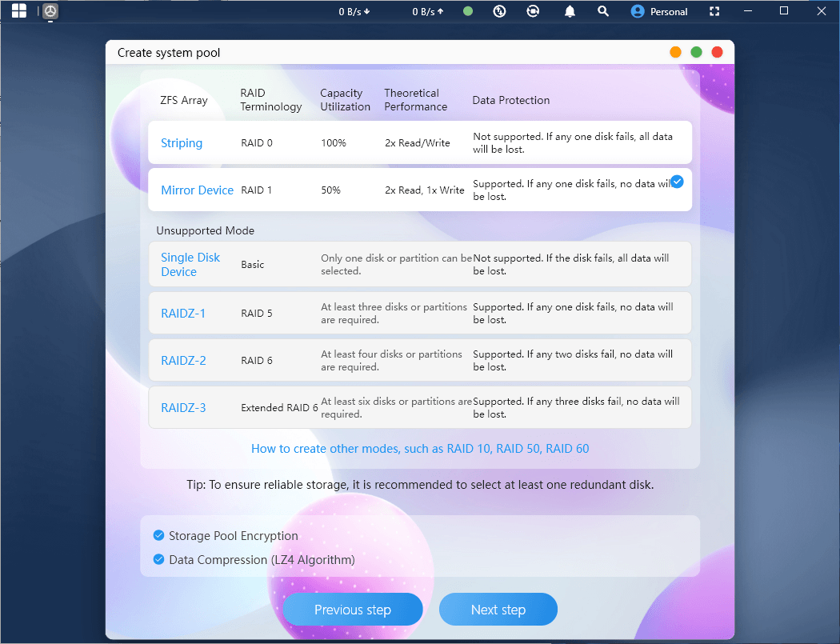Choose the Mirror Device mode link
840x644 pixels.
click(197, 190)
